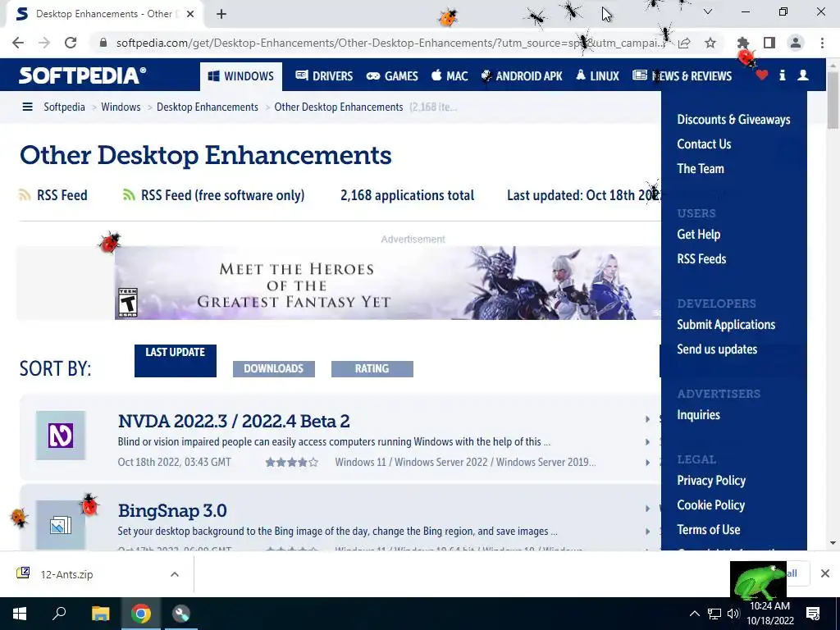This screenshot has width=840, height=630.
Task: Open the Android APK section
Action: pos(522,76)
